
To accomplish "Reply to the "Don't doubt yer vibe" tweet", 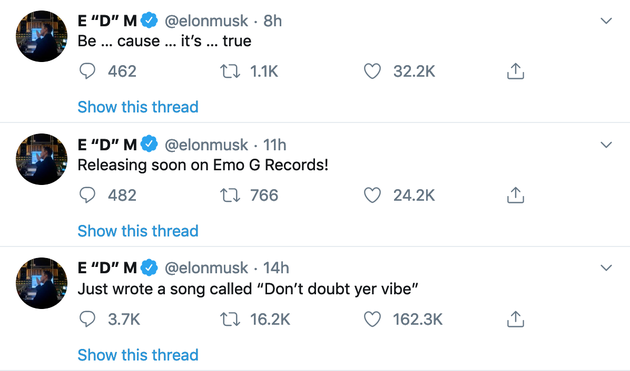I will tap(87, 320).
